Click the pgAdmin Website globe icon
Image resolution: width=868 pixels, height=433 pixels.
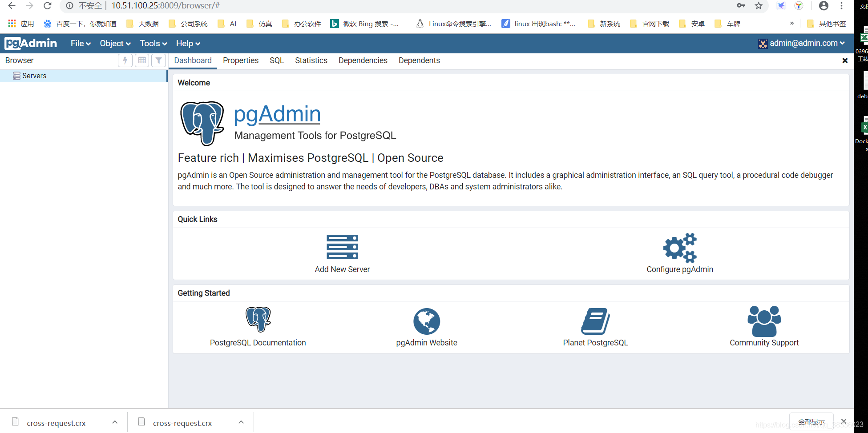point(427,321)
